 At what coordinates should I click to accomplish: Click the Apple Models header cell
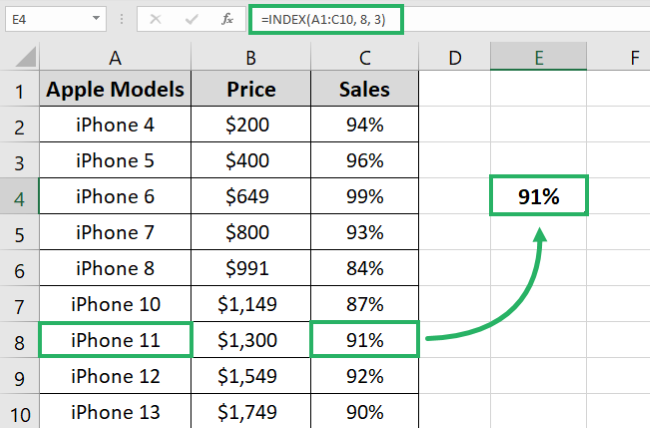(x=115, y=91)
